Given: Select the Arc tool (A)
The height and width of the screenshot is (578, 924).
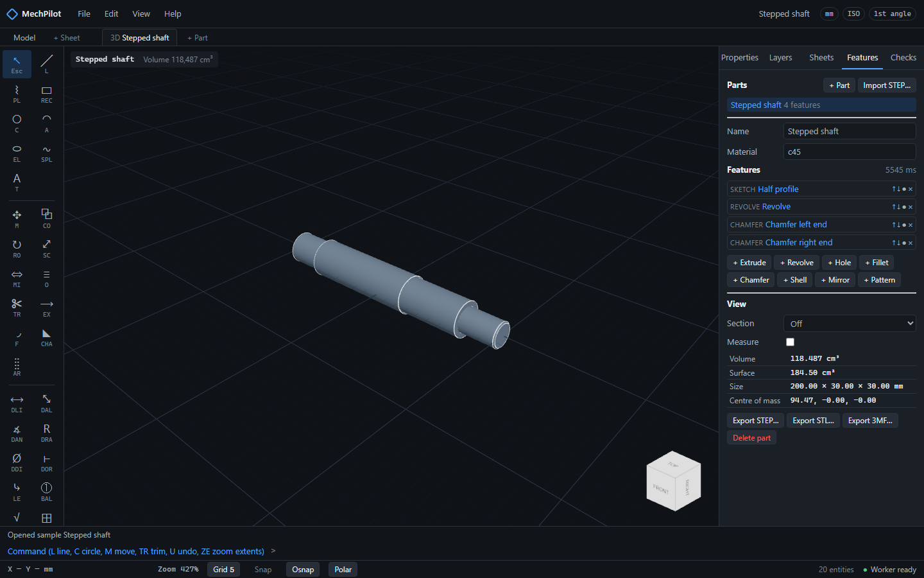Looking at the screenshot, I should point(46,123).
